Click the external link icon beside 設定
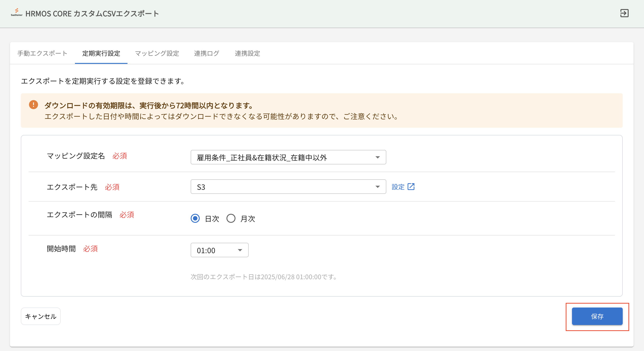Viewport: 644px width, 351px height. [411, 187]
